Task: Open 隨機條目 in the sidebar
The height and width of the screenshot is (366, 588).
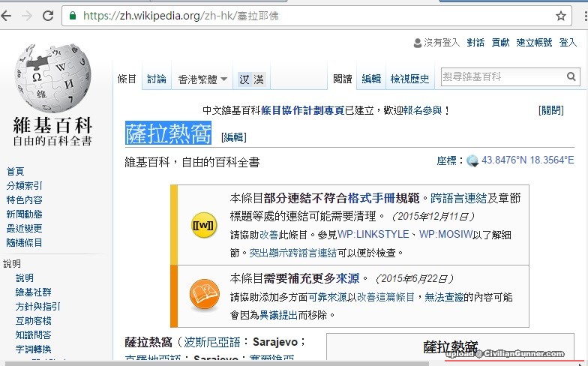Action: click(x=25, y=243)
